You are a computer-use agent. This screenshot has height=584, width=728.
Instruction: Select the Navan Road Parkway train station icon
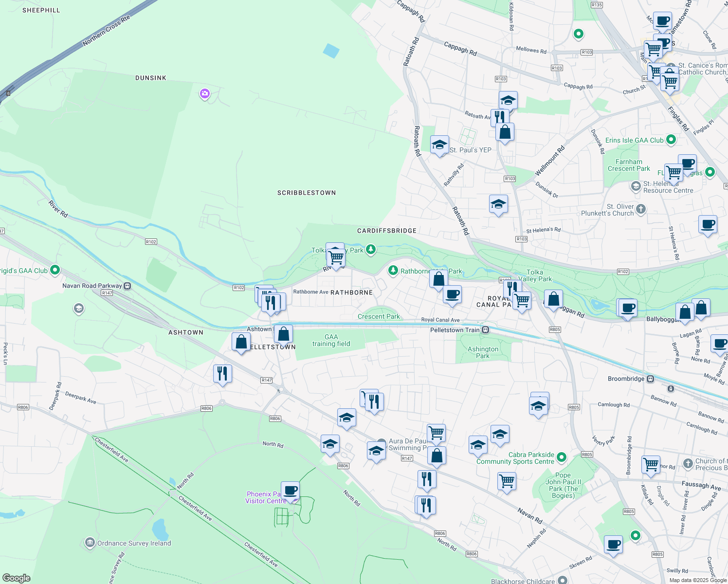127,286
